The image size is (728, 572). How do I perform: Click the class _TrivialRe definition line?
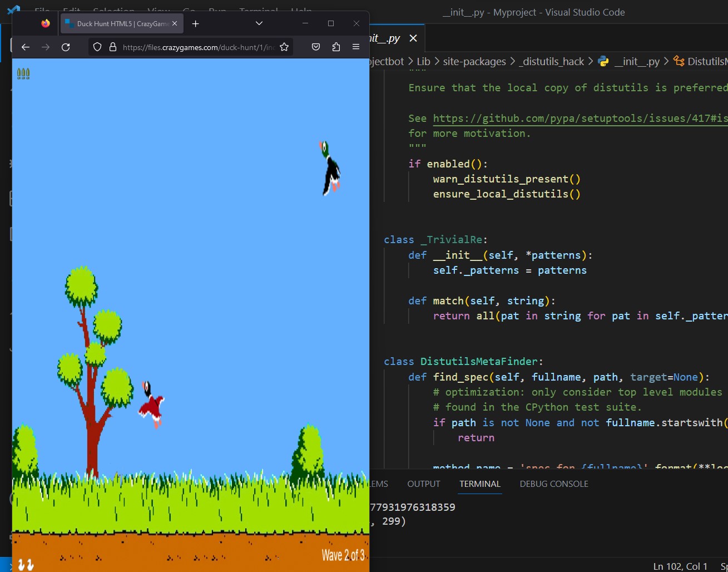(x=435, y=240)
